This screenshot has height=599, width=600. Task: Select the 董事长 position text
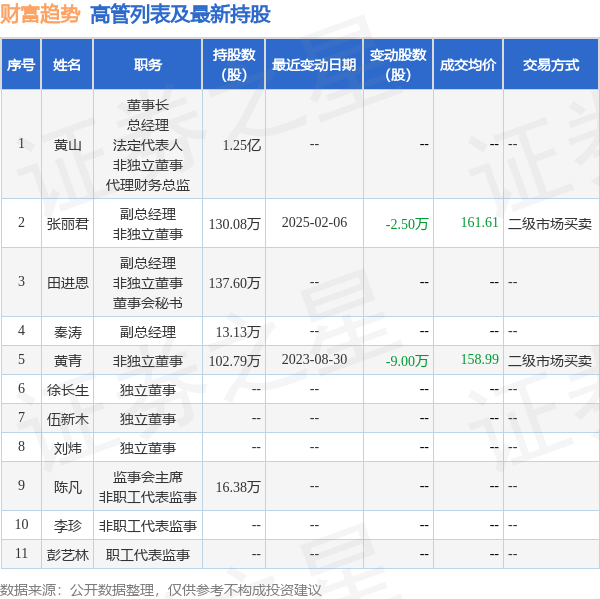click(x=148, y=105)
